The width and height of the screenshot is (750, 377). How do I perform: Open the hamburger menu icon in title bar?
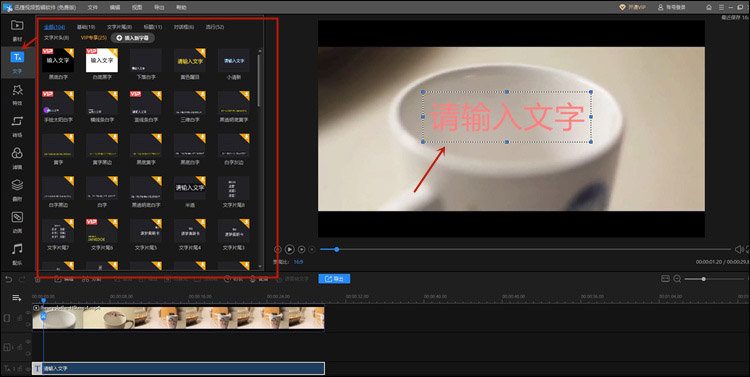tap(721, 7)
